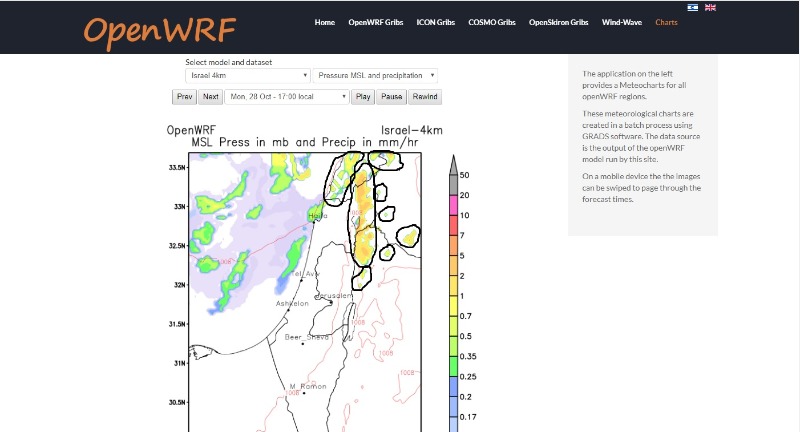Image resolution: width=800 pixels, height=432 pixels.
Task: Click the sidebar text about GRADS software
Action: click(x=641, y=136)
